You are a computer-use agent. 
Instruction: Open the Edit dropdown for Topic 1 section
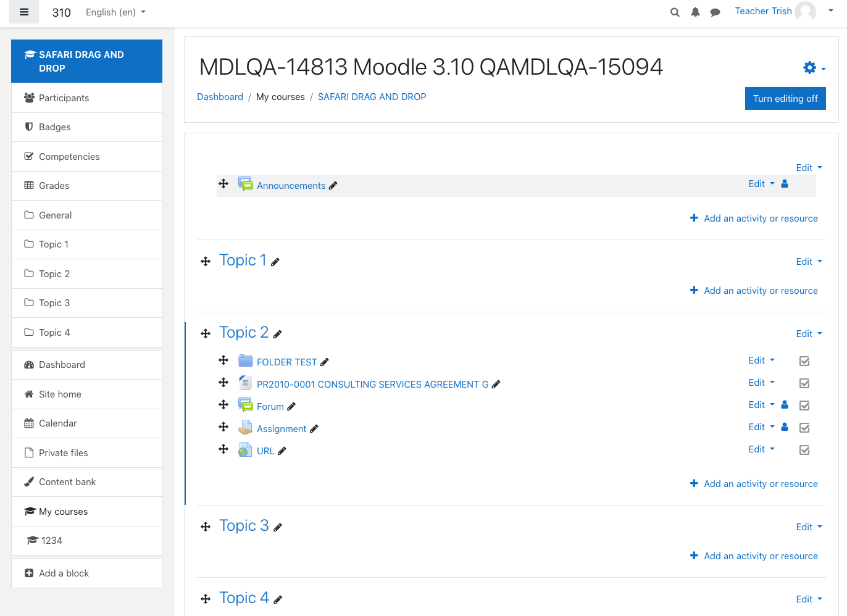click(809, 262)
